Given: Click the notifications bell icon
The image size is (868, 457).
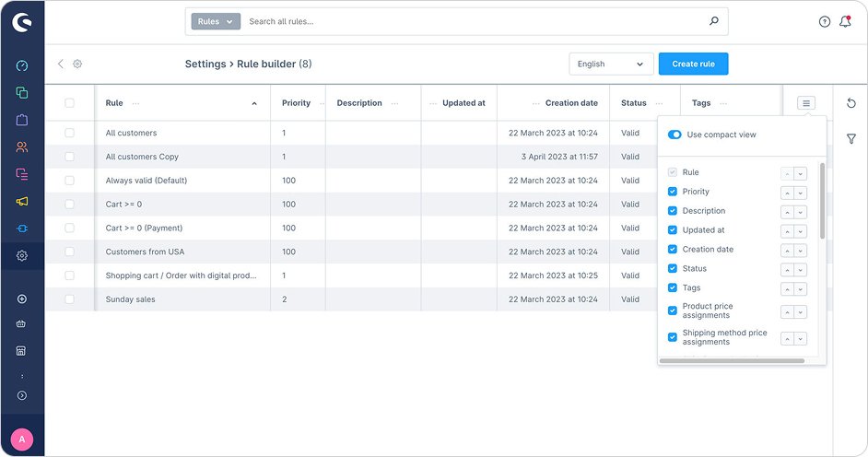Looking at the screenshot, I should click(x=845, y=21).
